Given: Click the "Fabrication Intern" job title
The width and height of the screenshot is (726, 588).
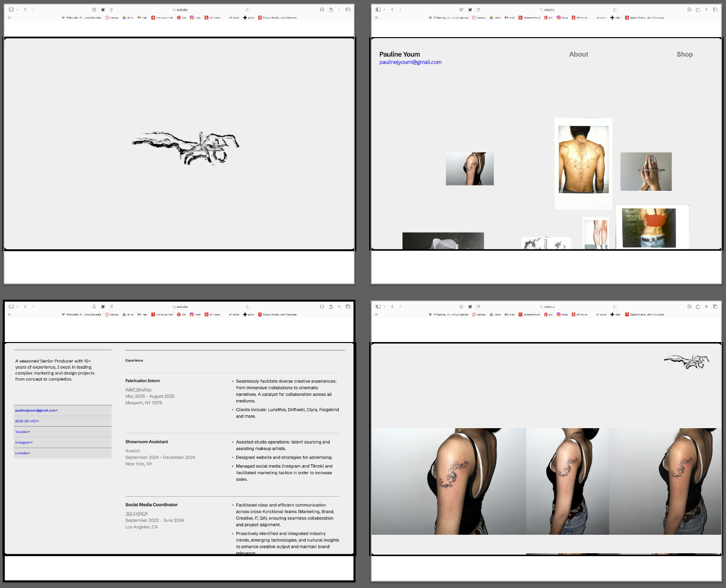Looking at the screenshot, I should [x=143, y=381].
